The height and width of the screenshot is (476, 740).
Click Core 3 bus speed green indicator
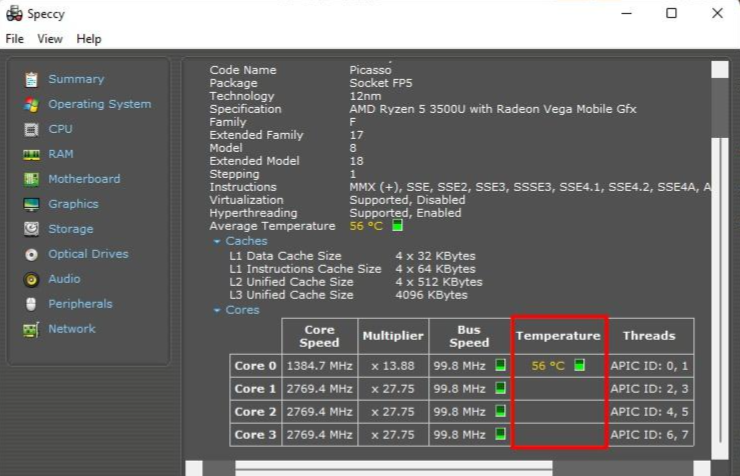tap(500, 434)
